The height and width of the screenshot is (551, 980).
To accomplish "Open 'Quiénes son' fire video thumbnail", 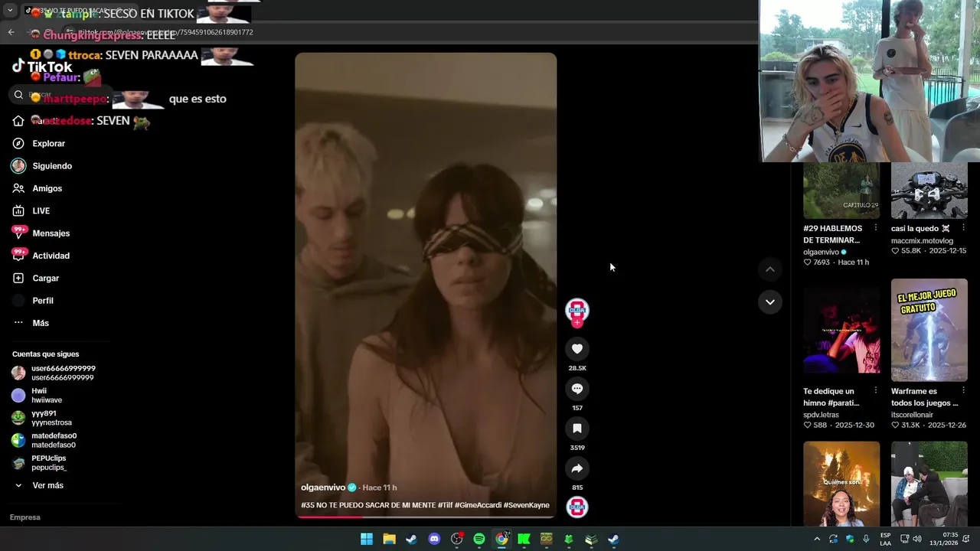I will point(841,484).
